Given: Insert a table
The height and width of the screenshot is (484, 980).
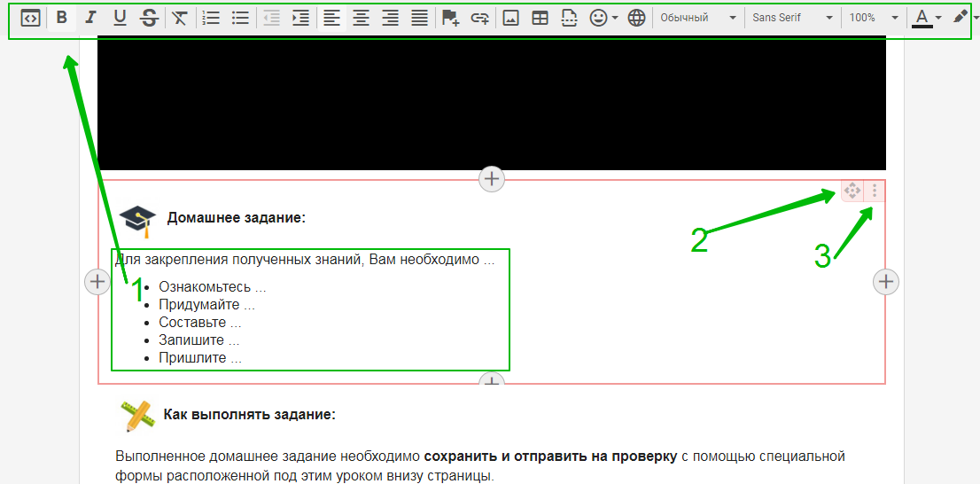Looking at the screenshot, I should (x=539, y=18).
